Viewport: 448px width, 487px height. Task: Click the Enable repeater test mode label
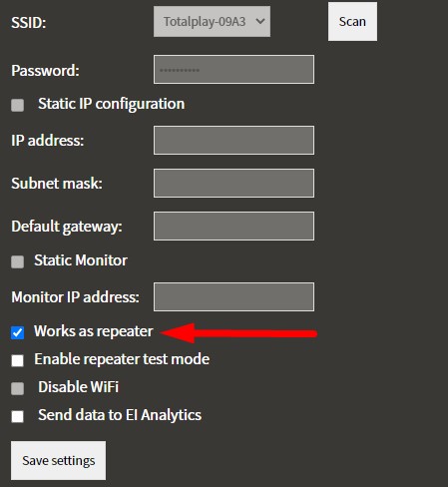pos(122,359)
